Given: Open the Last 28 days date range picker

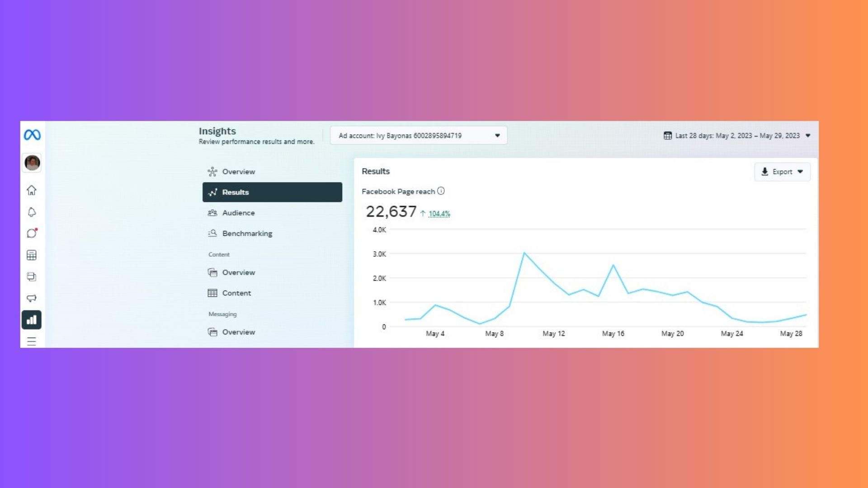Looking at the screenshot, I should click(x=737, y=136).
